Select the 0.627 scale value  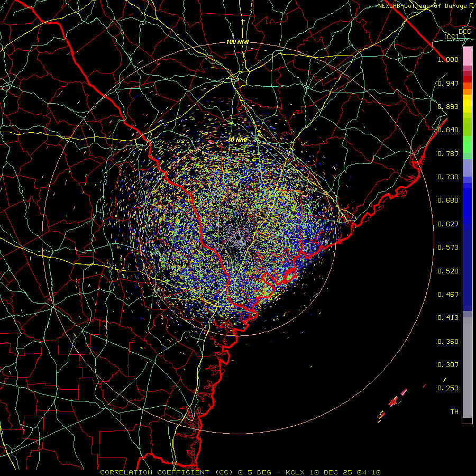tap(448, 224)
